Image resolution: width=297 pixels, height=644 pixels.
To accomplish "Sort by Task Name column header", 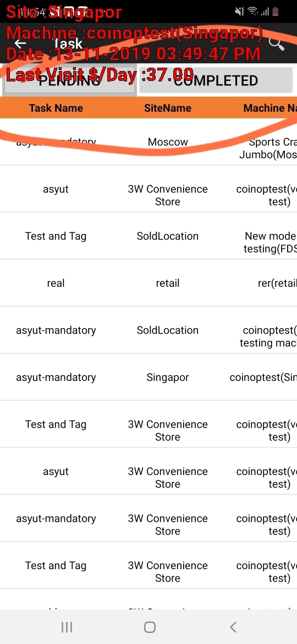I will [56, 108].
